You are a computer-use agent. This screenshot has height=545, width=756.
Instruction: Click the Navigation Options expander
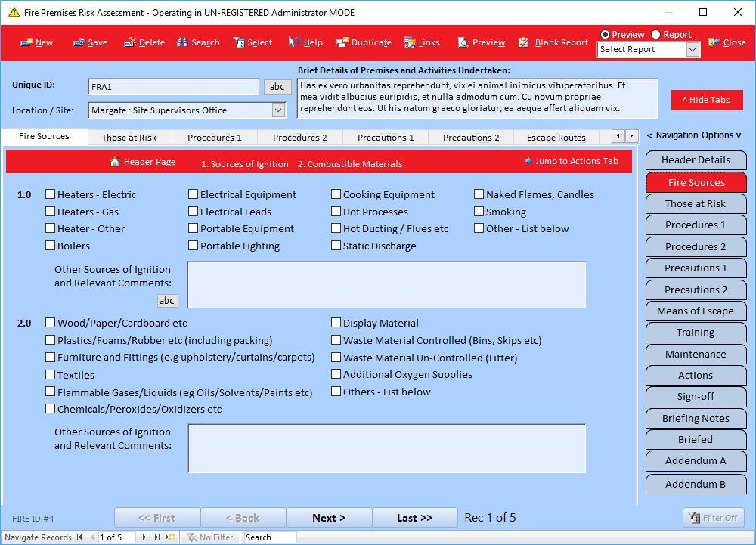click(693, 135)
